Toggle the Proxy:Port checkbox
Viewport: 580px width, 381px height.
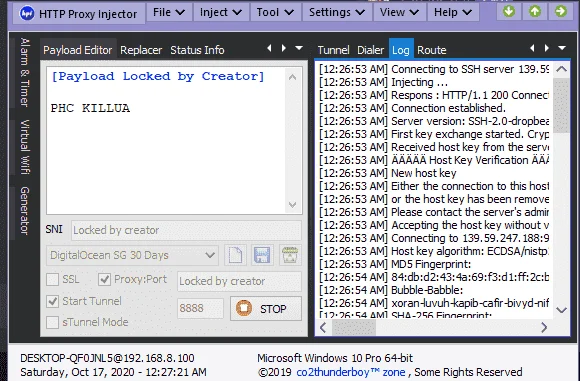pyautogui.click(x=104, y=279)
